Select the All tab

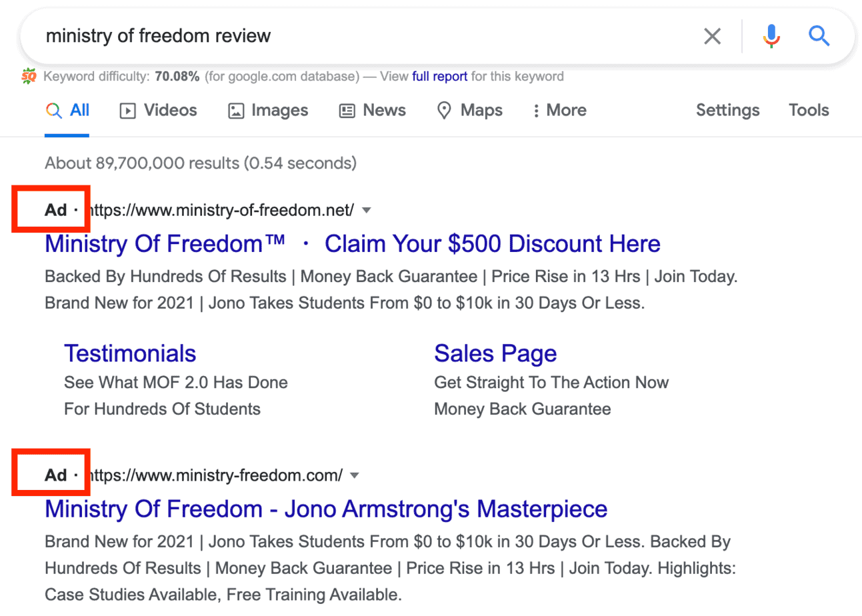67,111
